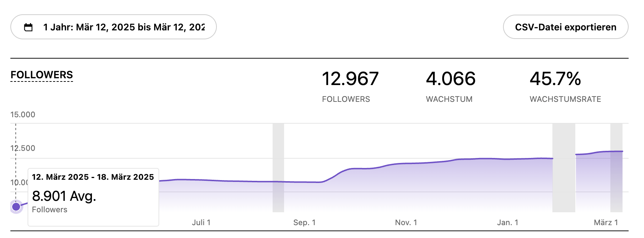Click the CSV-Datei exportieren button

(565, 27)
